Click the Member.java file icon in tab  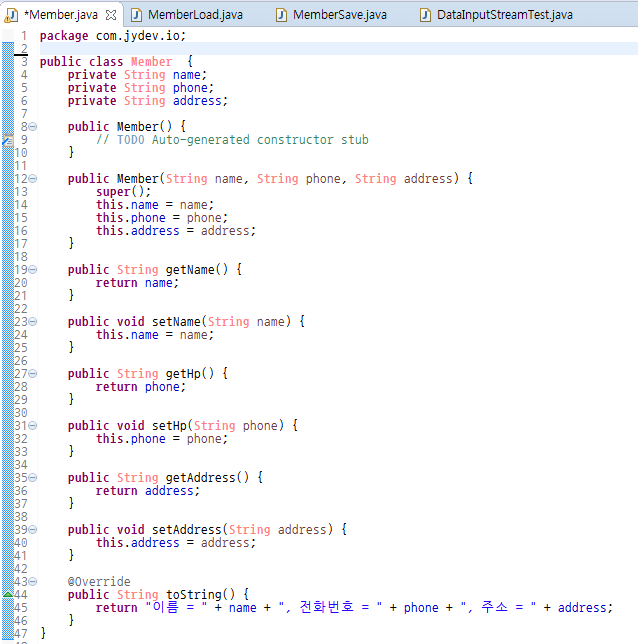point(11,15)
